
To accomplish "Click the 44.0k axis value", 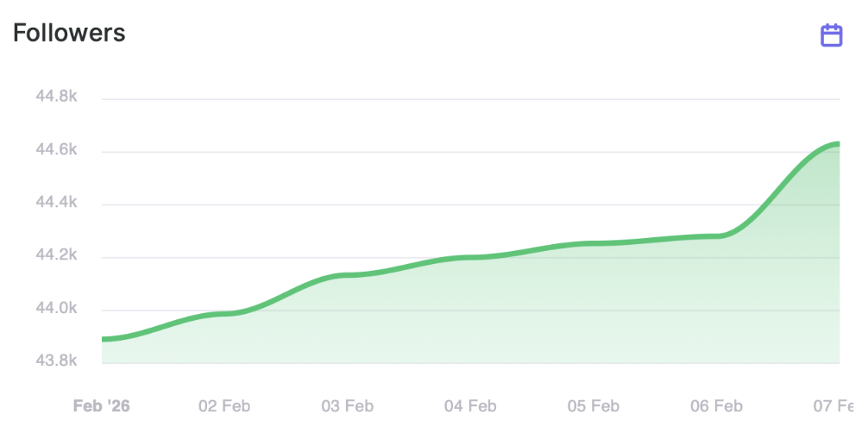I will [56, 310].
